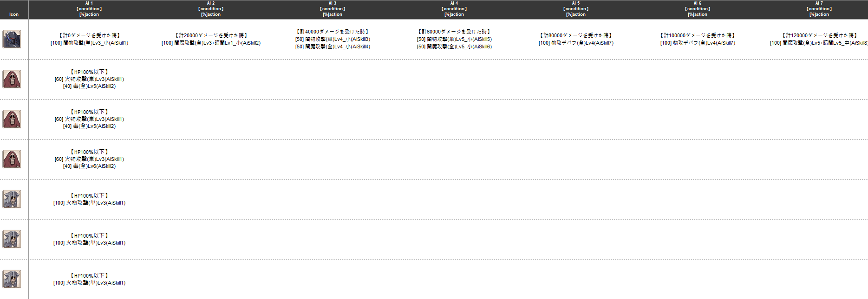Click the 計80000ダメージを受けた時 condition text
This screenshot has width=868, height=299.
point(576,35)
